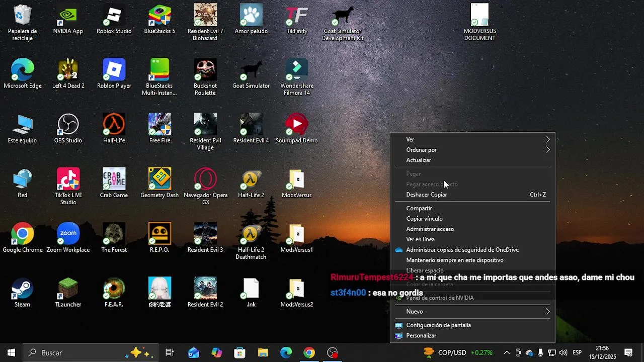Open the notification center icon

click(628, 353)
